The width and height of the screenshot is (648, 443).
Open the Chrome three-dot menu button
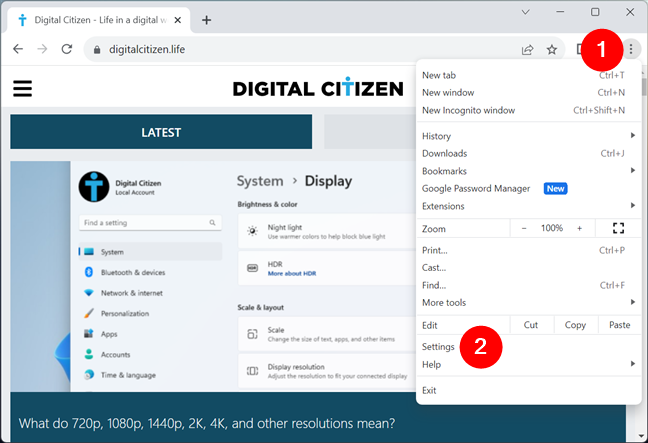pyautogui.click(x=631, y=49)
